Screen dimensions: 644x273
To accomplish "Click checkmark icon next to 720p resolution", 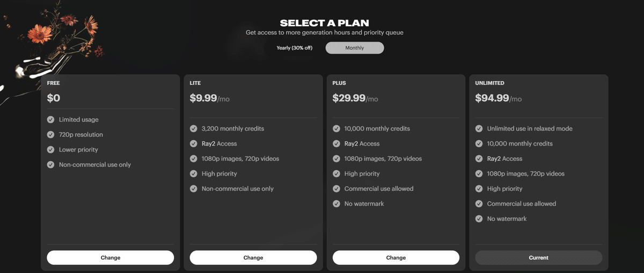I will point(51,135).
